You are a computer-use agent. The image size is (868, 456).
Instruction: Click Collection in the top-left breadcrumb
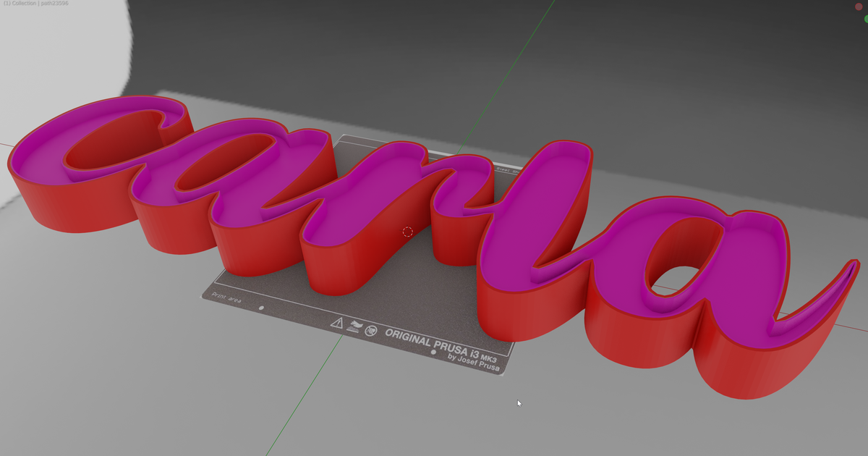click(x=24, y=3)
